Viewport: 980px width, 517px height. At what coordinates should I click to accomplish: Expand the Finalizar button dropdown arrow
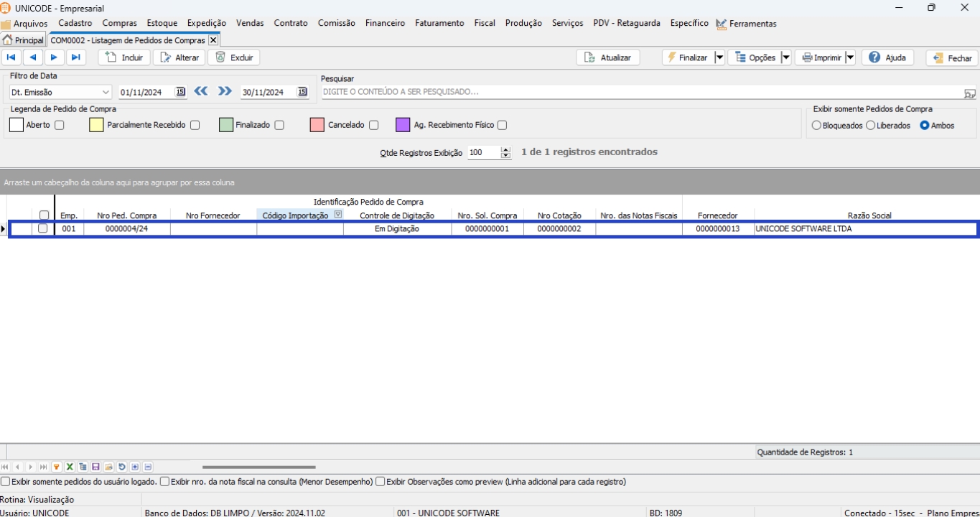[719, 57]
